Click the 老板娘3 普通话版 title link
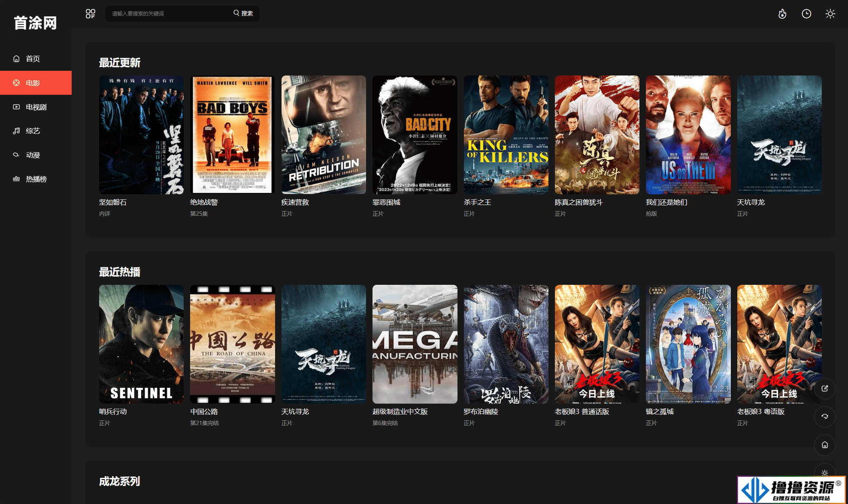This screenshot has height=504, width=848. [x=582, y=412]
